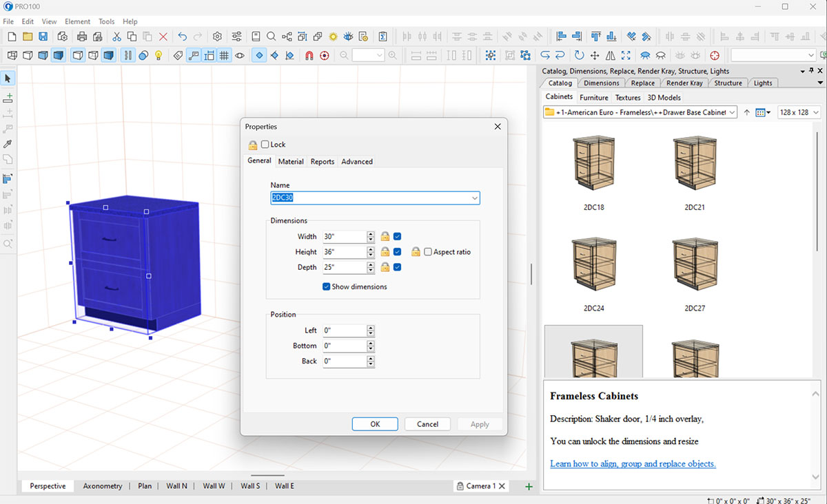Open the Element menu
Viewport: 827px width, 504px height.
(x=78, y=21)
